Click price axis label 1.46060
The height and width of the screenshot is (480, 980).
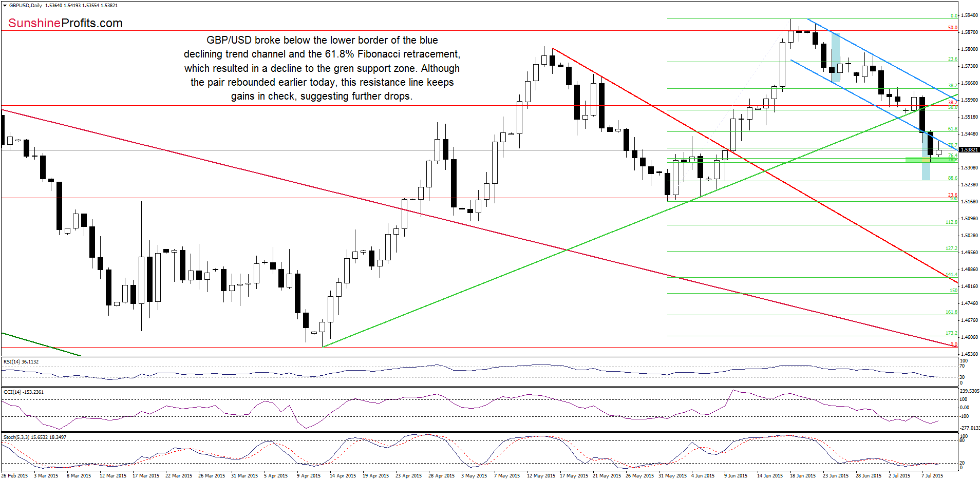(969, 337)
